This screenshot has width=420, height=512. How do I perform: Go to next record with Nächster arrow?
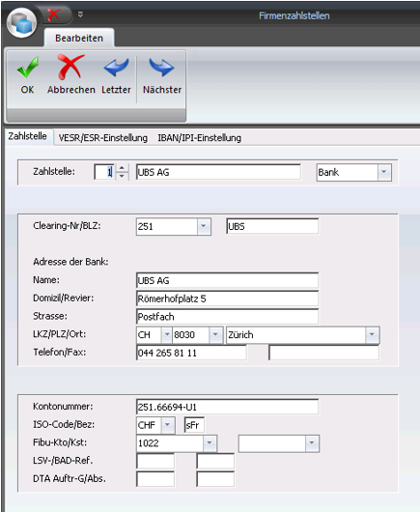161,68
